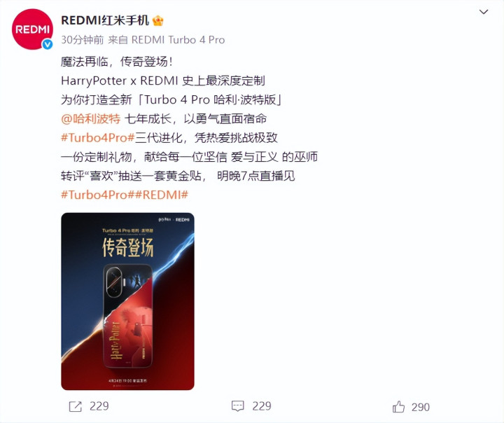Expand the post options chevron
The image size is (504, 423).
tap(484, 12)
